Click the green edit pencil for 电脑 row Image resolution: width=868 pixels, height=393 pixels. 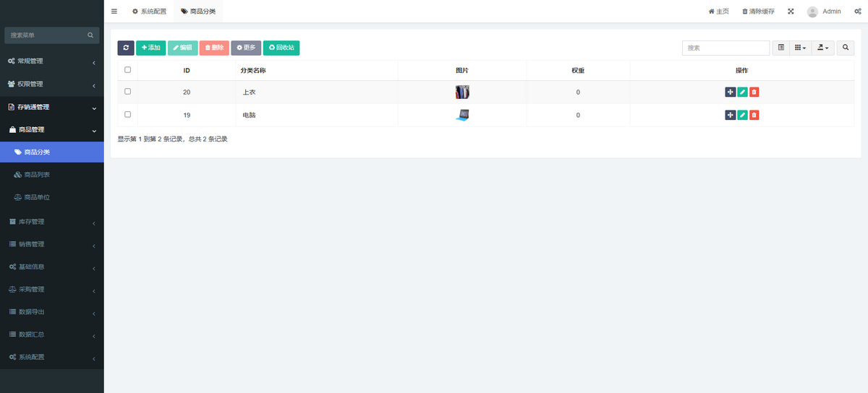click(742, 115)
